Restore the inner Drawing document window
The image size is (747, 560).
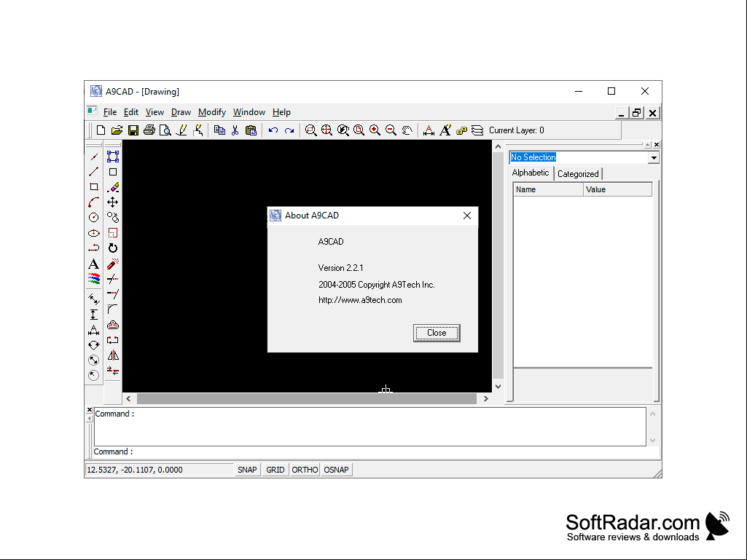coord(636,113)
